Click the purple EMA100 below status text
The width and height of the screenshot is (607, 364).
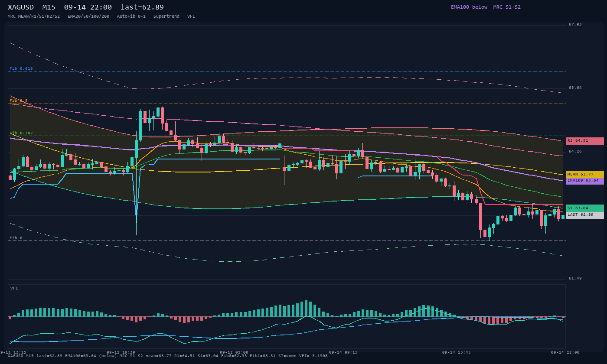tap(469, 7)
